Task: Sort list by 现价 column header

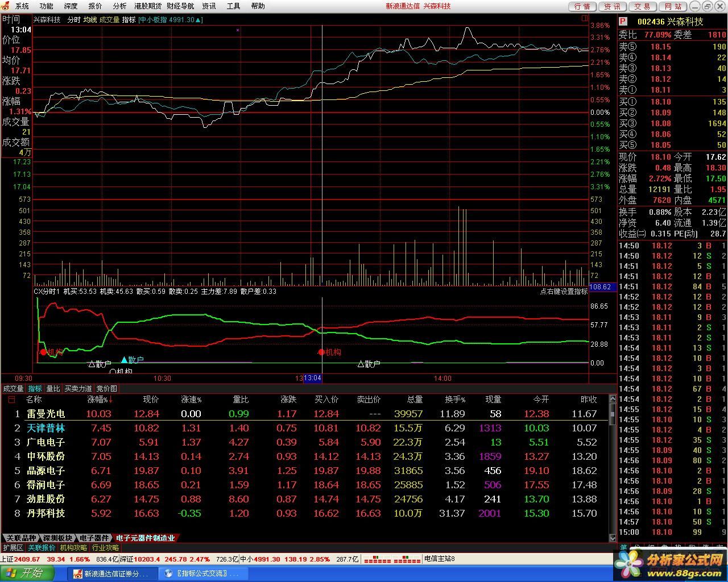Action: tap(151, 400)
